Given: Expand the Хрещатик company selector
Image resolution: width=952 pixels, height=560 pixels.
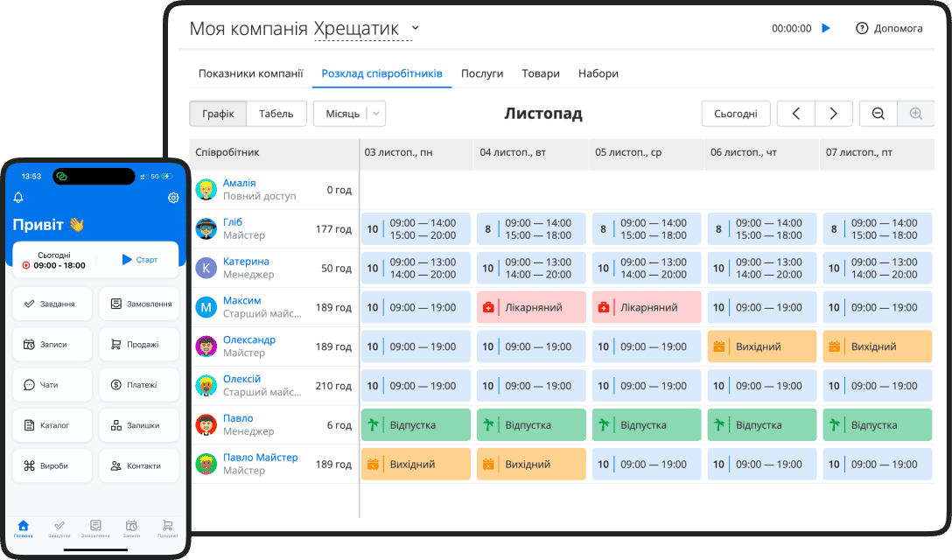Looking at the screenshot, I should point(413,28).
